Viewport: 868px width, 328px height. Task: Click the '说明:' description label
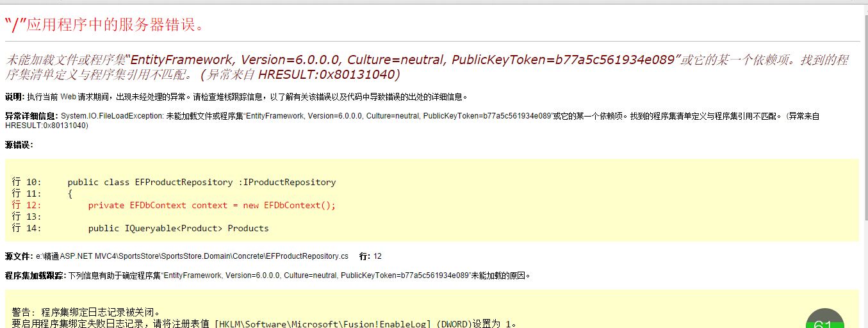coord(15,97)
